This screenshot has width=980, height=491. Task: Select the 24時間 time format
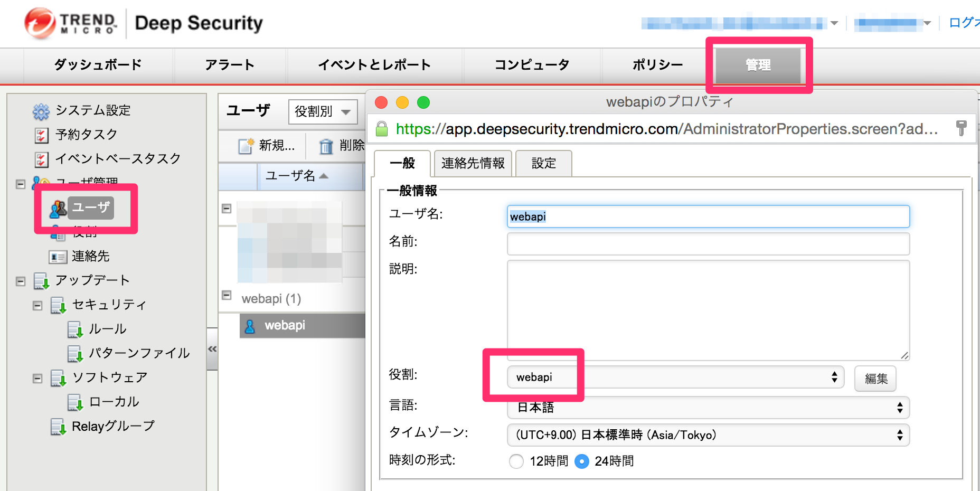pyautogui.click(x=582, y=461)
